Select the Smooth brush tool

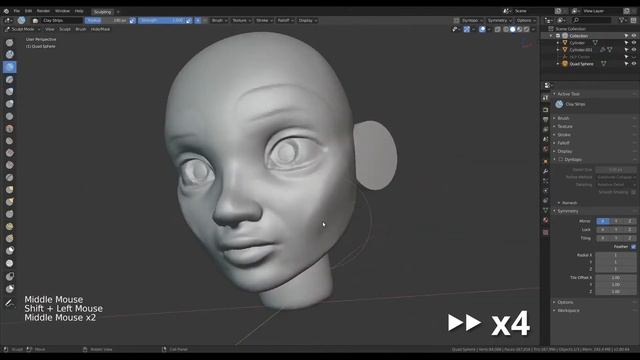(10, 129)
